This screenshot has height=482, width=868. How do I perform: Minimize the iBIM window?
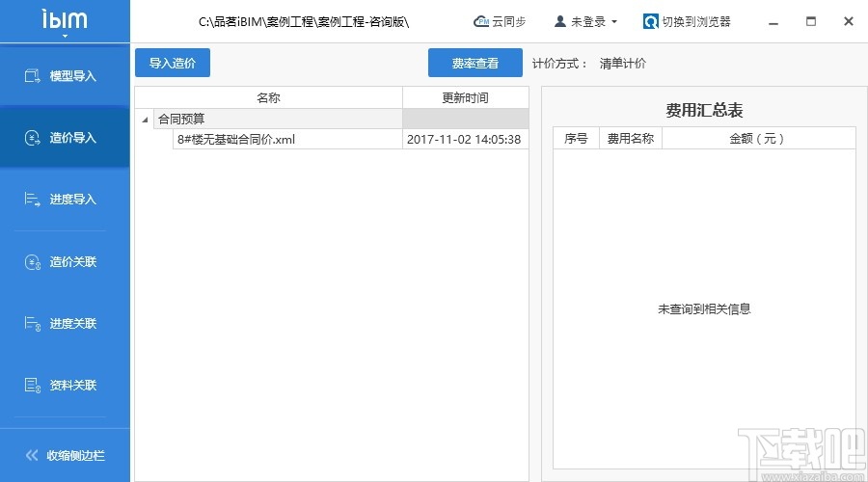pos(773,23)
